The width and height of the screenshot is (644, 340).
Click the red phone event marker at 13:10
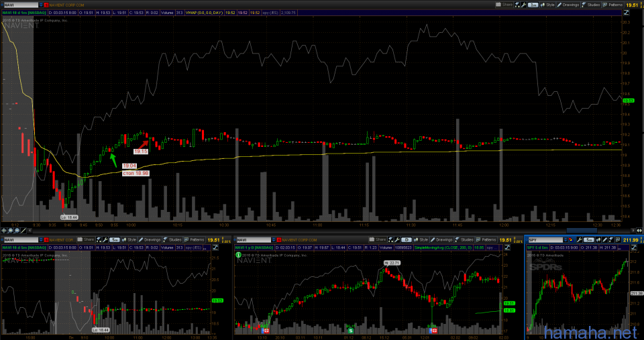(x=266, y=330)
